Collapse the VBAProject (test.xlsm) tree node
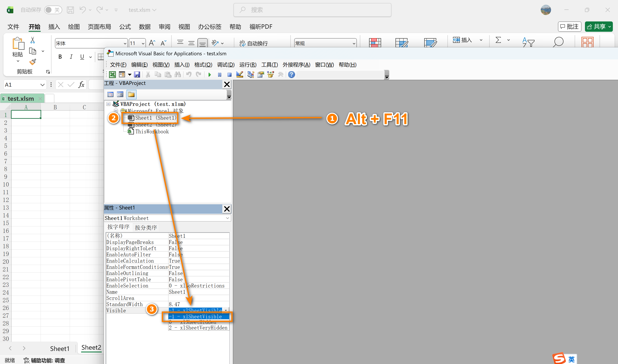Viewport: 618px width, 364px height. pyautogui.click(x=108, y=104)
